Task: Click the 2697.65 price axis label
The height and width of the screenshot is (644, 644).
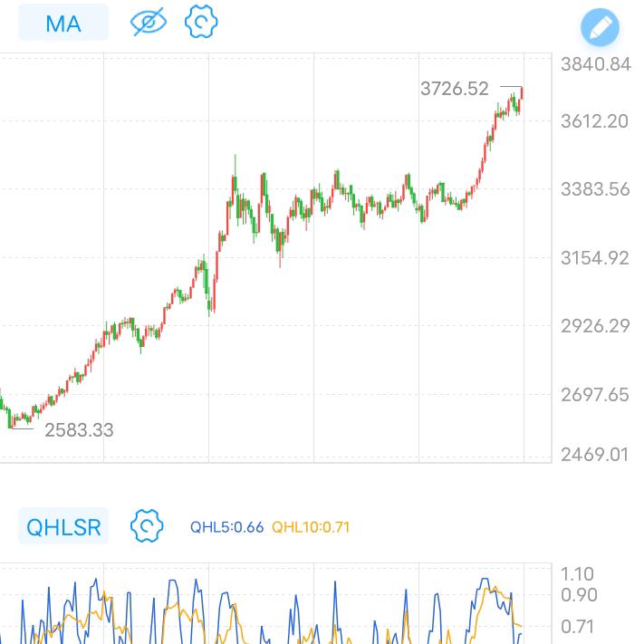Action: 595,395
